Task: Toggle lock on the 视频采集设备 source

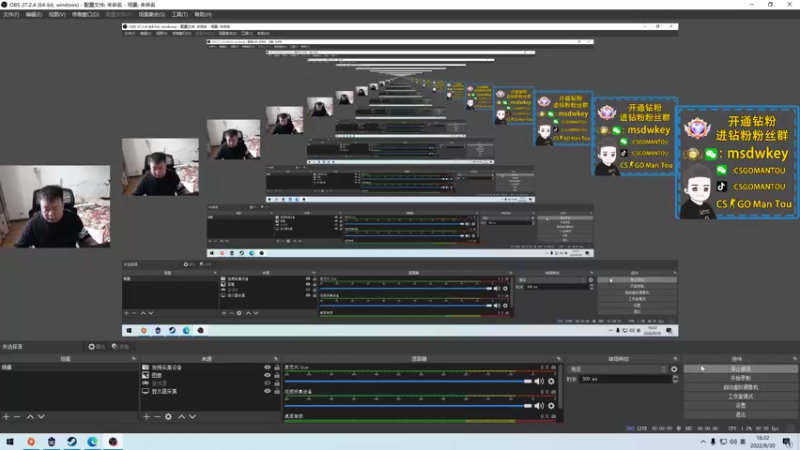Action: (277, 367)
